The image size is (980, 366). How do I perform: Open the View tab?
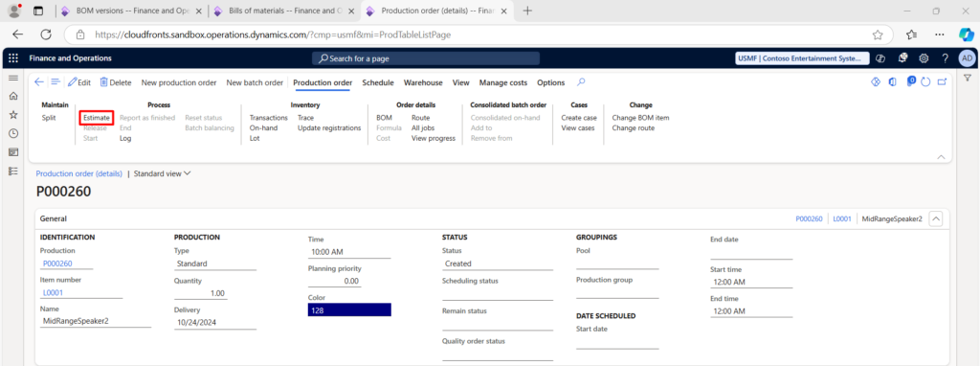(x=460, y=82)
